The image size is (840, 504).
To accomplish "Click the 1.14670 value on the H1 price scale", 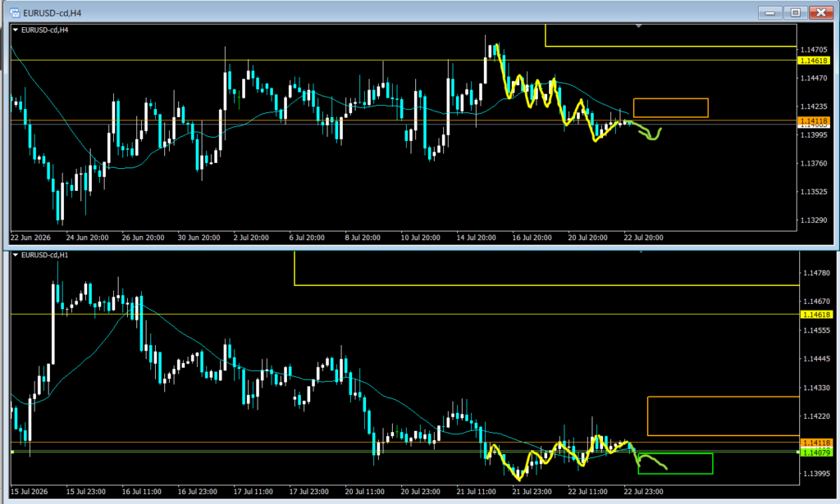I will [816, 302].
